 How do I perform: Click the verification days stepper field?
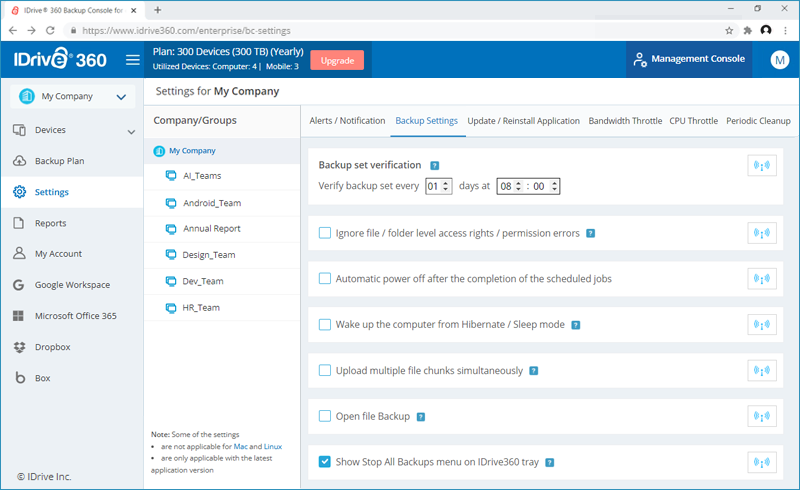click(x=438, y=186)
